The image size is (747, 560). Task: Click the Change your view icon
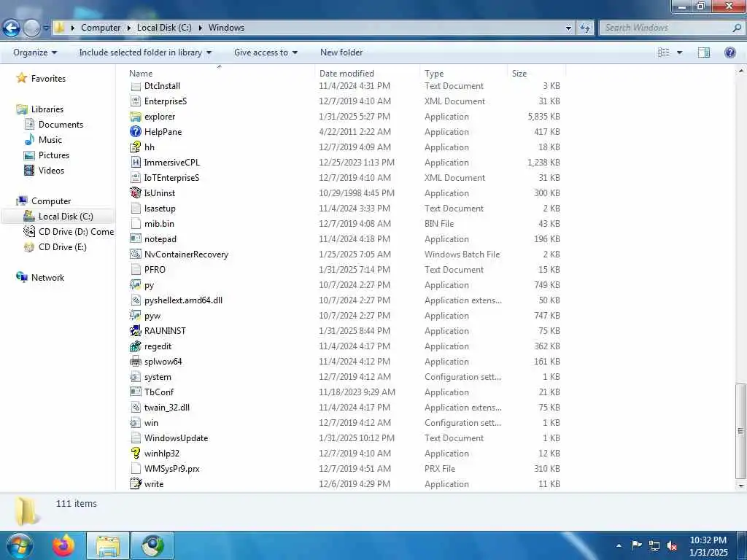664,52
